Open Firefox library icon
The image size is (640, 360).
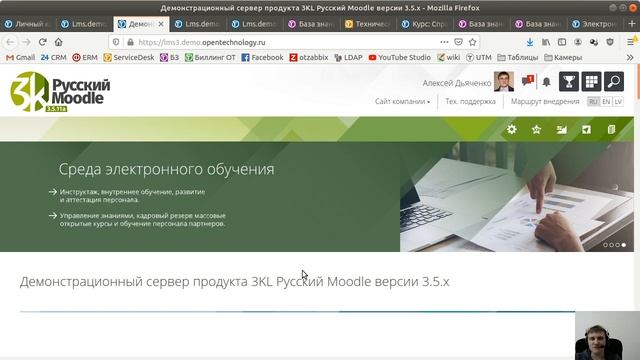(546, 42)
